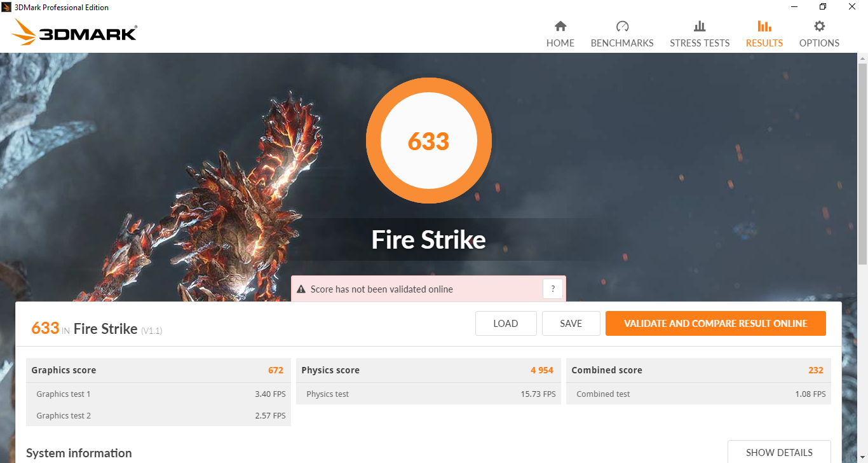Image resolution: width=868 pixels, height=463 pixels.
Task: Click the Physics test row label
Action: click(328, 394)
